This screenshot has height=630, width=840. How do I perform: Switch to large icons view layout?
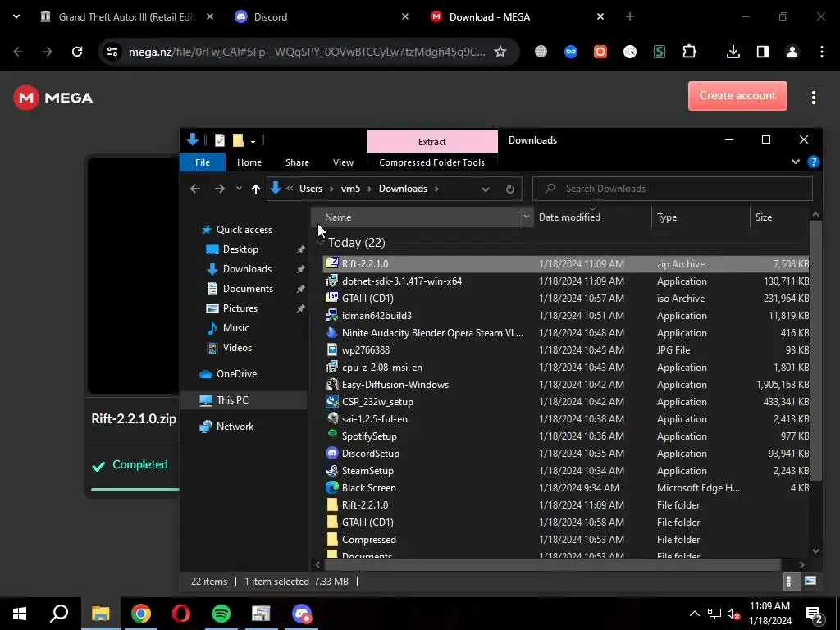pos(810,581)
